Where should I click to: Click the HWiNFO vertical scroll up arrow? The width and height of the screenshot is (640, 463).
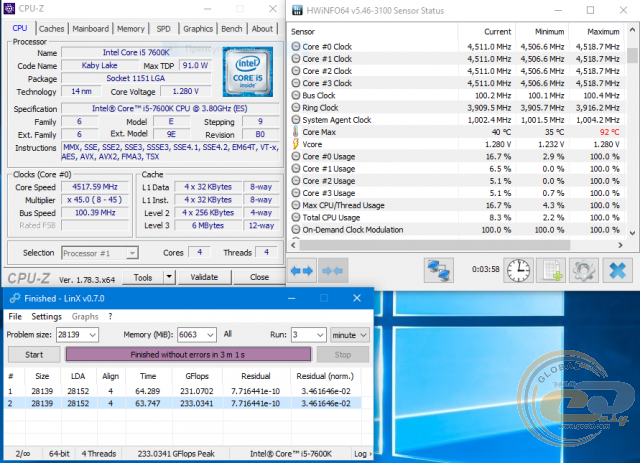pyautogui.click(x=632, y=30)
